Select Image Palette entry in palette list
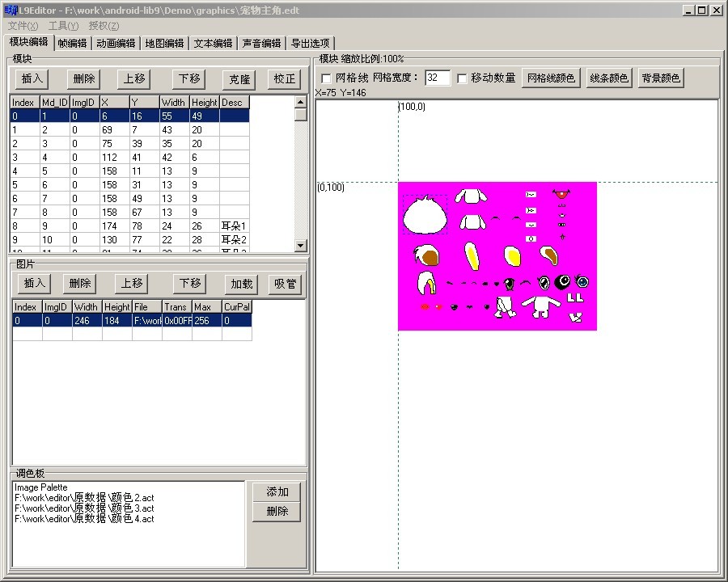The width and height of the screenshot is (728, 582). point(41,487)
